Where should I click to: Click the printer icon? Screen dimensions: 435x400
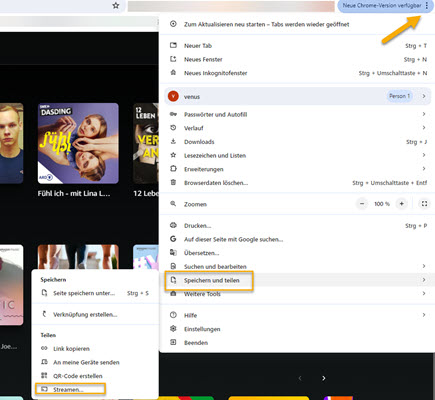coord(173,225)
